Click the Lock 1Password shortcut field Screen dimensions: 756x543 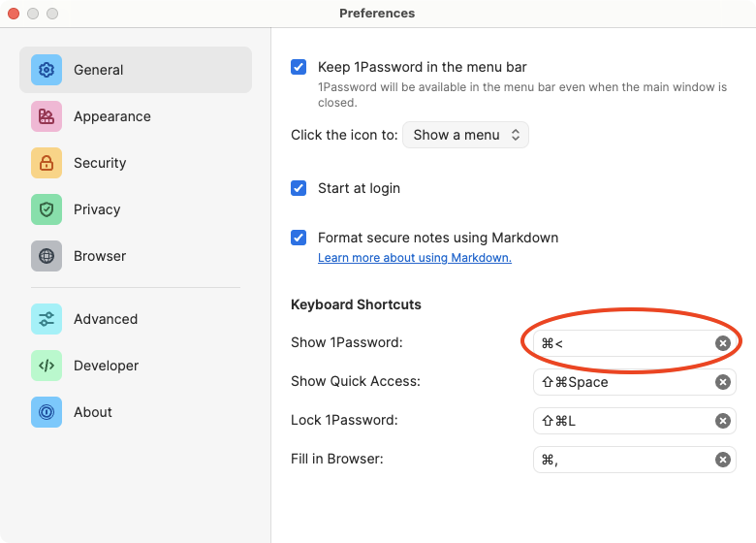(620, 421)
